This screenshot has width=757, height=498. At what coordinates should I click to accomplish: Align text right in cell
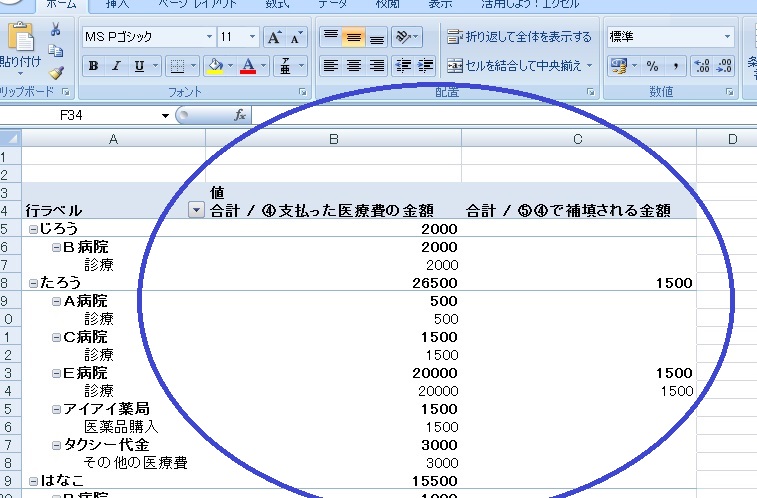click(377, 66)
